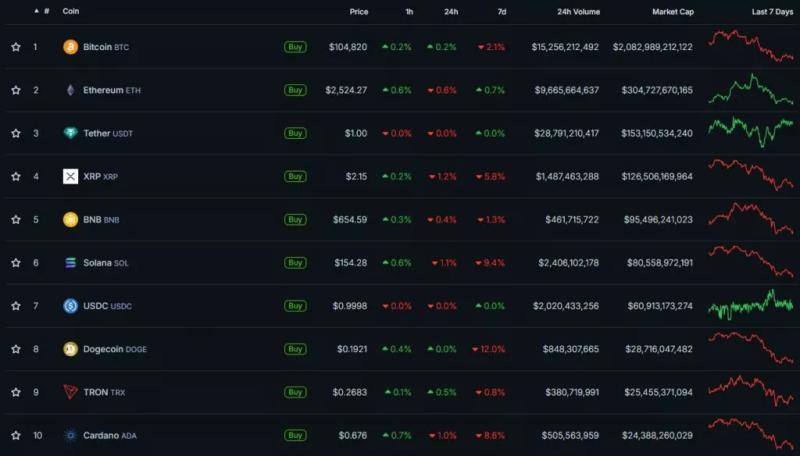This screenshot has height=456, width=800.
Task: Click the Tether coin logo
Action: 70,133
